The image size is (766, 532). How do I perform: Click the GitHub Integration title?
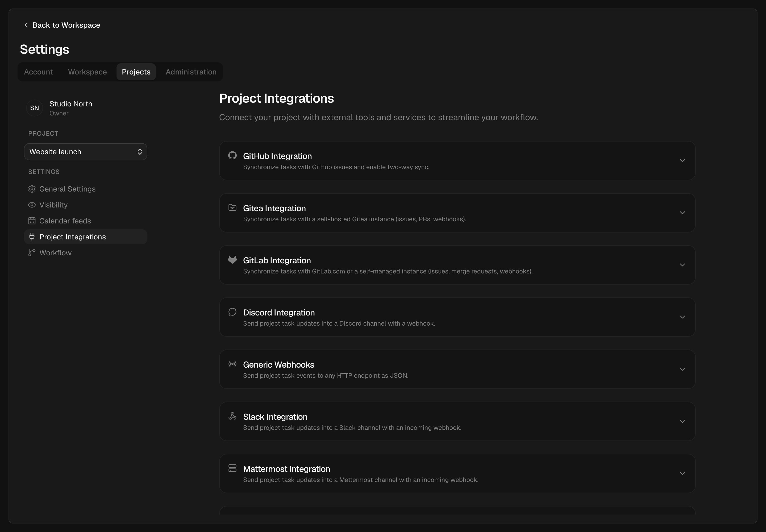[277, 156]
